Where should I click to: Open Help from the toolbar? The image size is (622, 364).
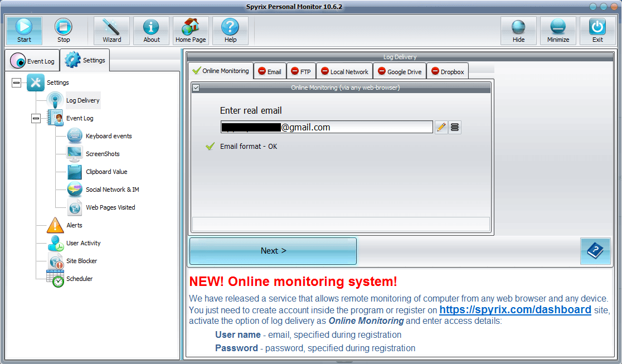(230, 31)
